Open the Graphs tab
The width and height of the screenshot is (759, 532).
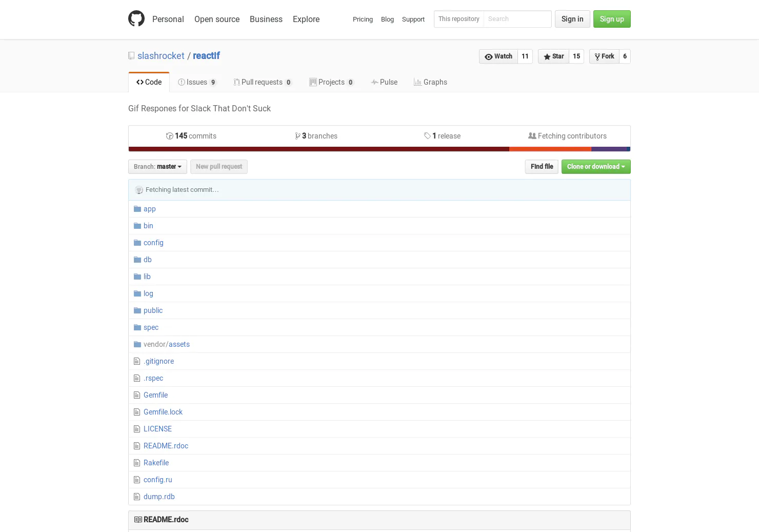[x=431, y=82]
